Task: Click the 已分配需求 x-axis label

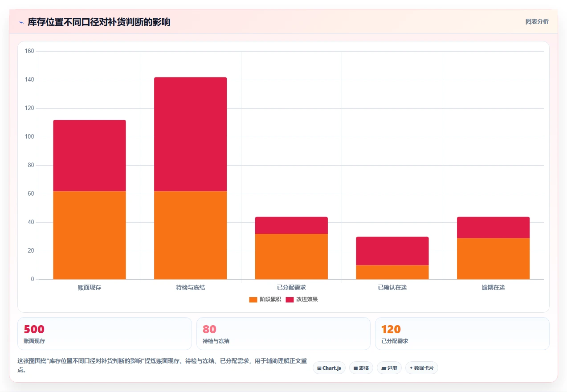Action: pos(291,288)
